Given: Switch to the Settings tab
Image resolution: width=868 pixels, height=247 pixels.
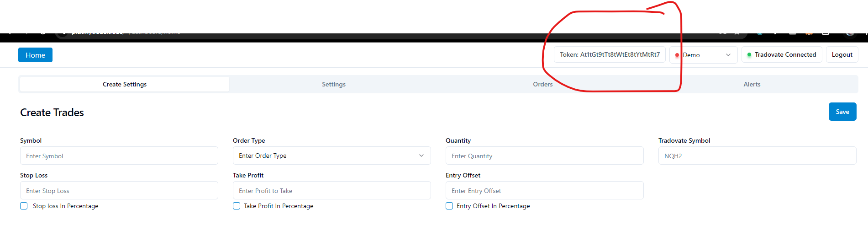Looking at the screenshot, I should [x=334, y=84].
